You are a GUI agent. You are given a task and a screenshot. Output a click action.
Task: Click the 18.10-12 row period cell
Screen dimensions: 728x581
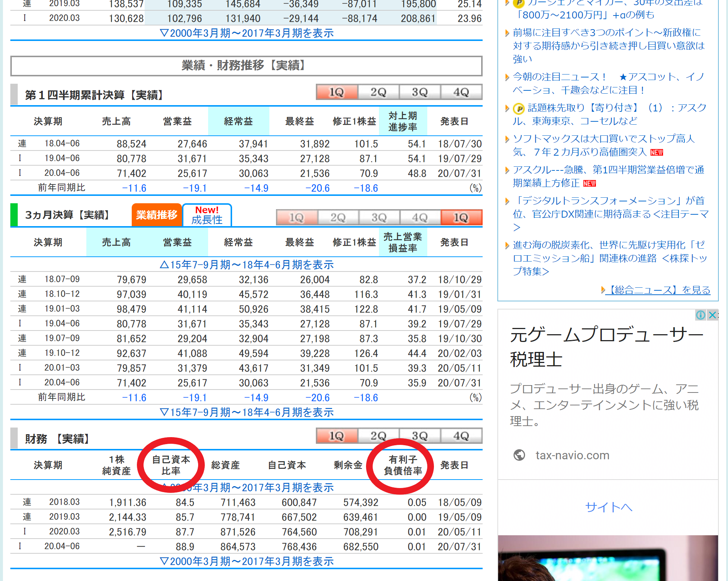pyautogui.click(x=62, y=294)
